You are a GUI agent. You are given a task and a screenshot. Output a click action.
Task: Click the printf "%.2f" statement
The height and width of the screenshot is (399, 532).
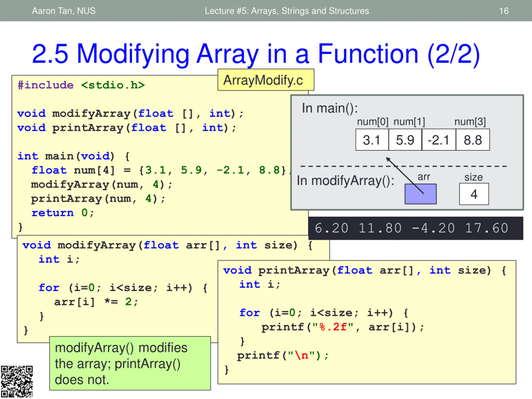pos(343,327)
